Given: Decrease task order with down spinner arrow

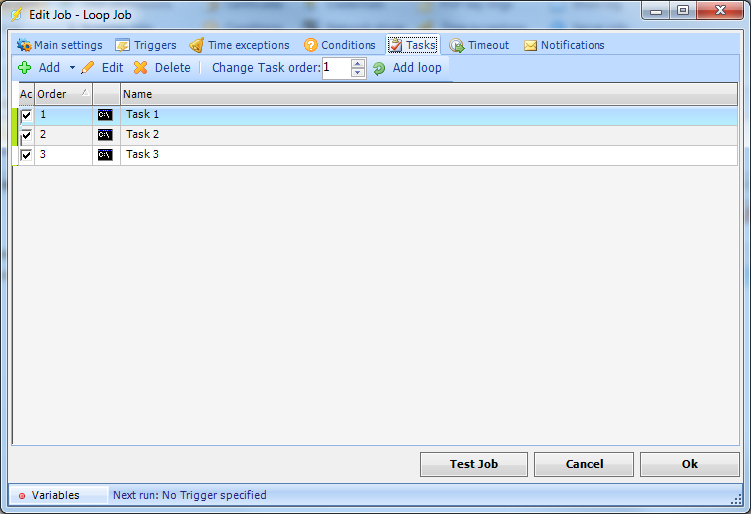Looking at the screenshot, I should [x=358, y=73].
